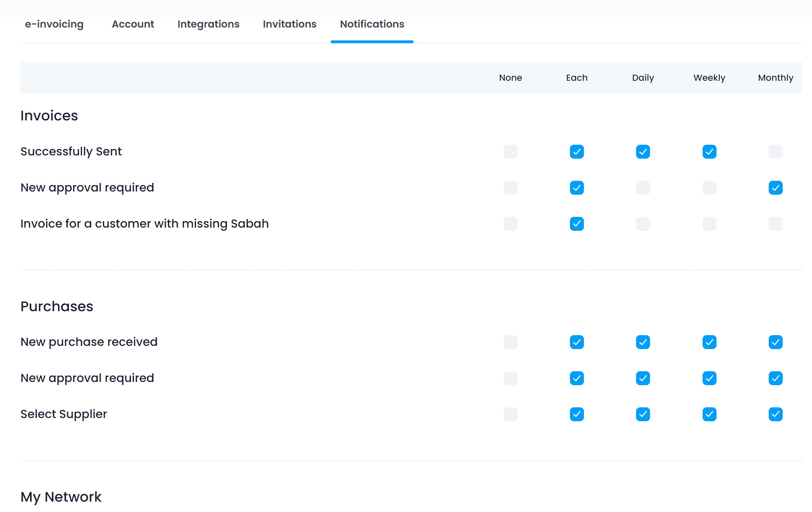Enable Monthly for Successfully Sent invoices

tap(776, 152)
